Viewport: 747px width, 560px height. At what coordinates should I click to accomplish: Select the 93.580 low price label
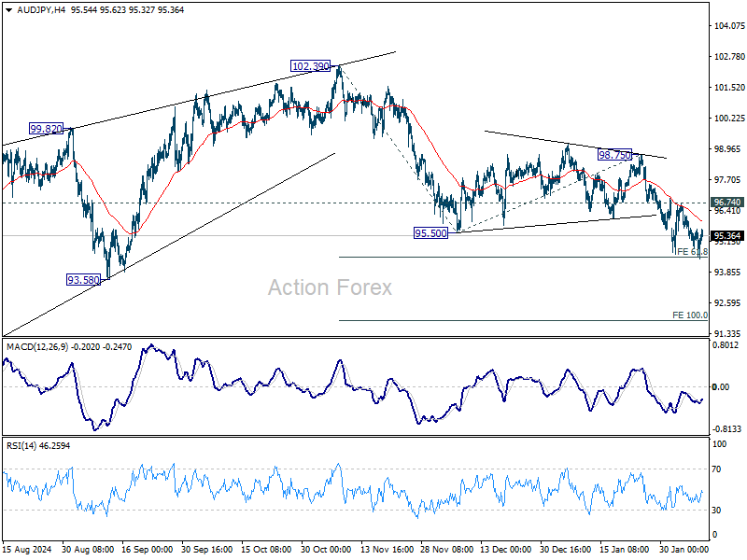[x=83, y=280]
